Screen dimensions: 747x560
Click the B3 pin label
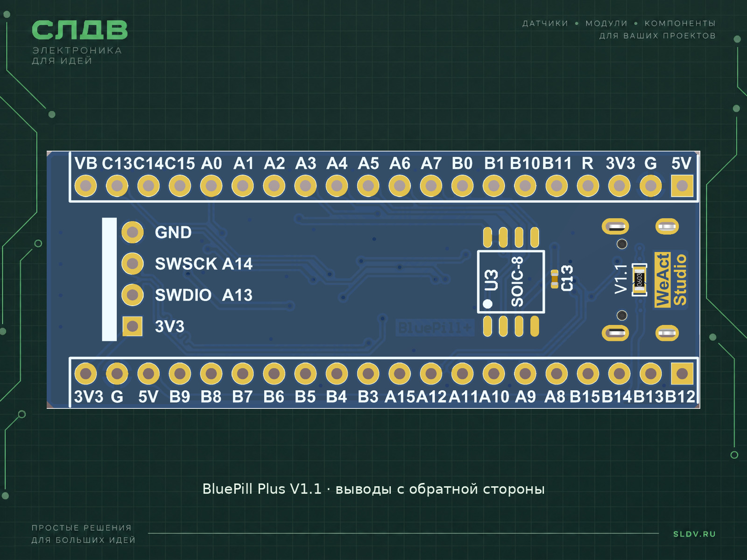coord(368,397)
